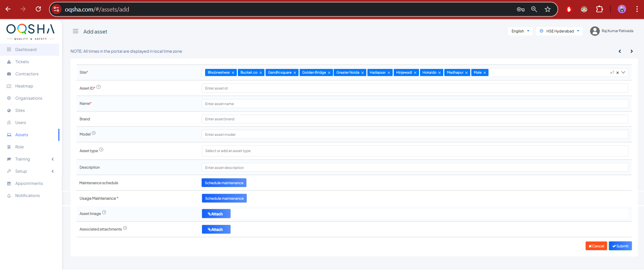The width and height of the screenshot is (644, 270).
Task: Go to Contractors in the sidebar
Action: [27, 74]
